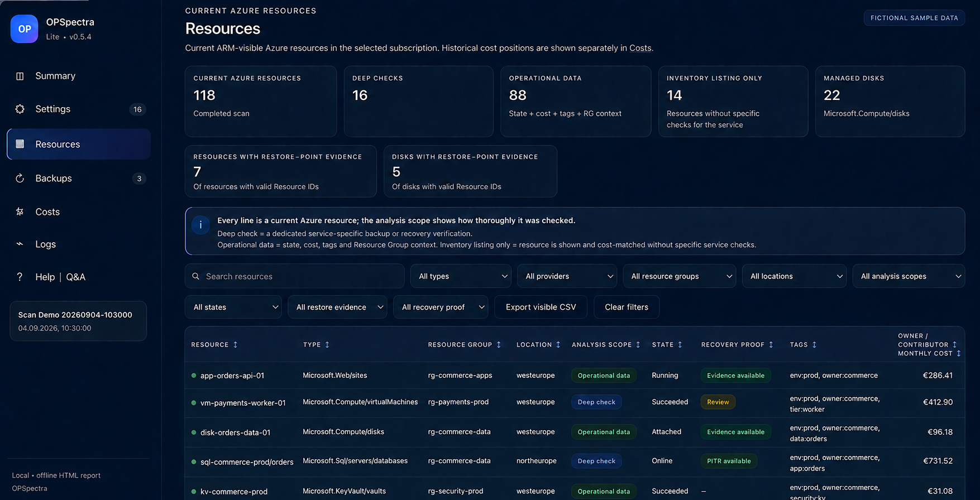The image size is (980, 500).
Task: Expand the All analysis scopes filter
Action: [x=909, y=276]
